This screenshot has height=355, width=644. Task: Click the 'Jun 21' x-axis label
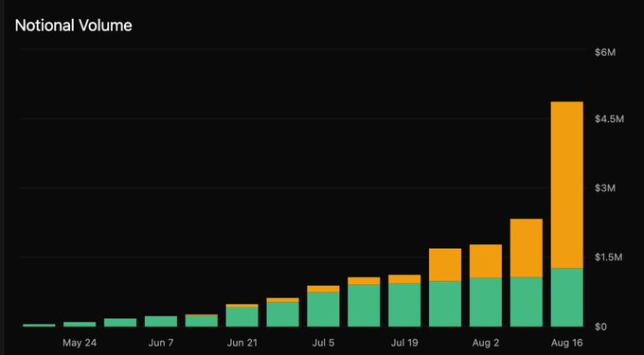point(241,343)
